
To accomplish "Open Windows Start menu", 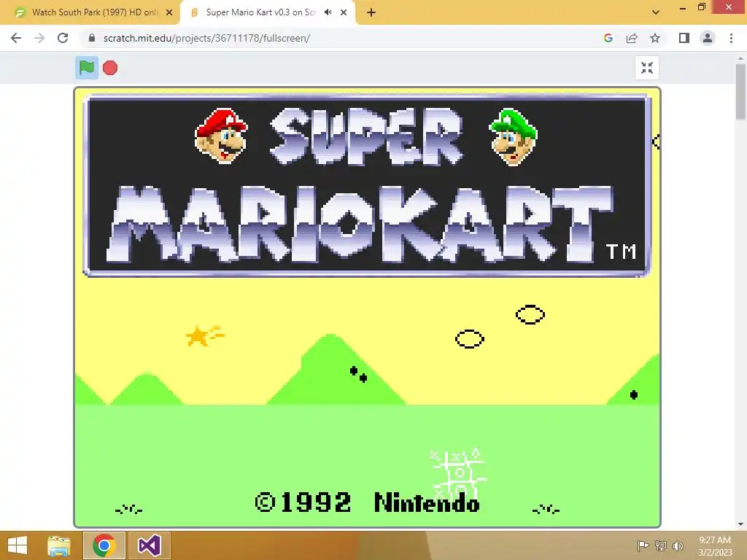I will 18,545.
